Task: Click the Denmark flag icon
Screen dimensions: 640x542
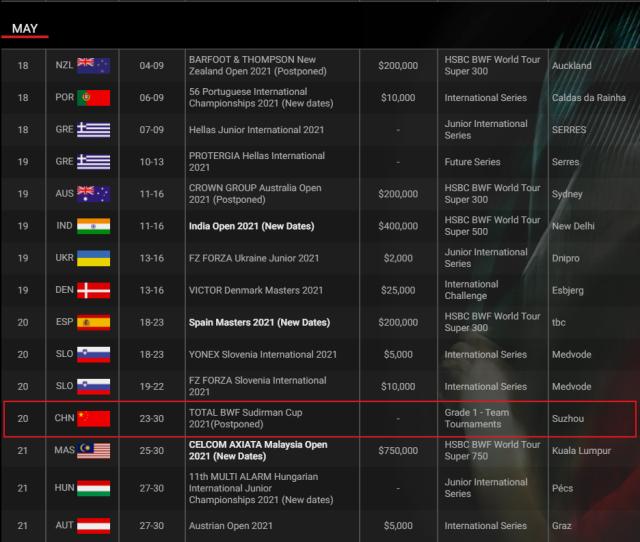Action: tap(93, 290)
